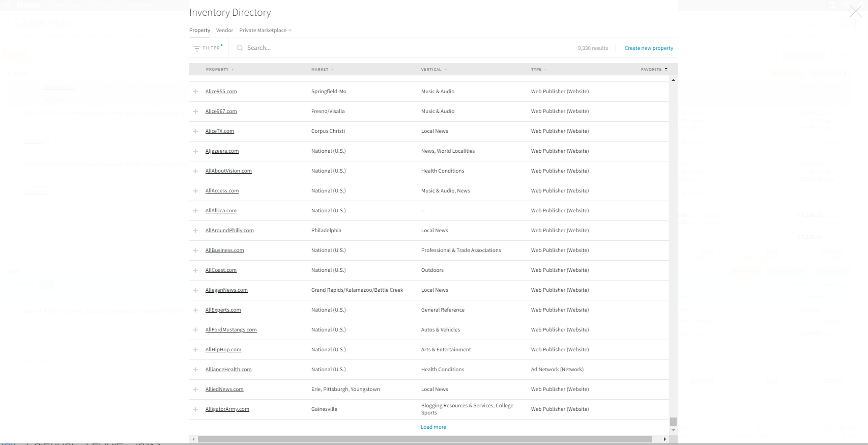The image size is (868, 445).
Task: Click the plus icon next to AllAccess.com
Action: coord(195,191)
